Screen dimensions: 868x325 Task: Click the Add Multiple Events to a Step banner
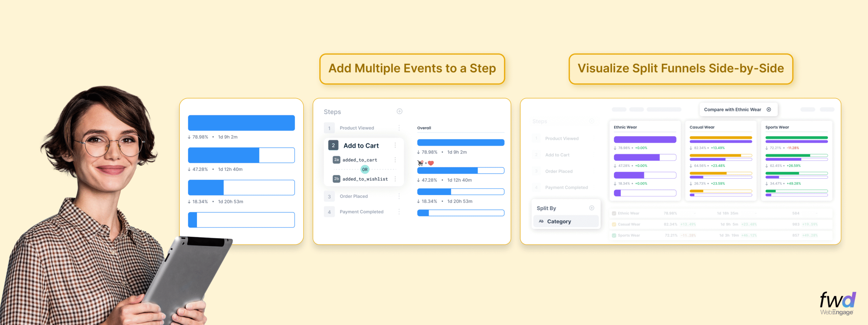coord(412,69)
